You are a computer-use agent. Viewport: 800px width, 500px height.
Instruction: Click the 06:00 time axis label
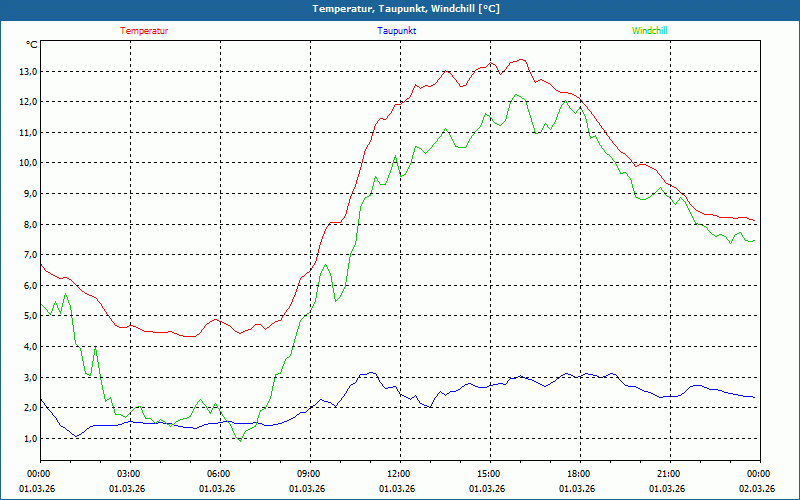pos(220,474)
